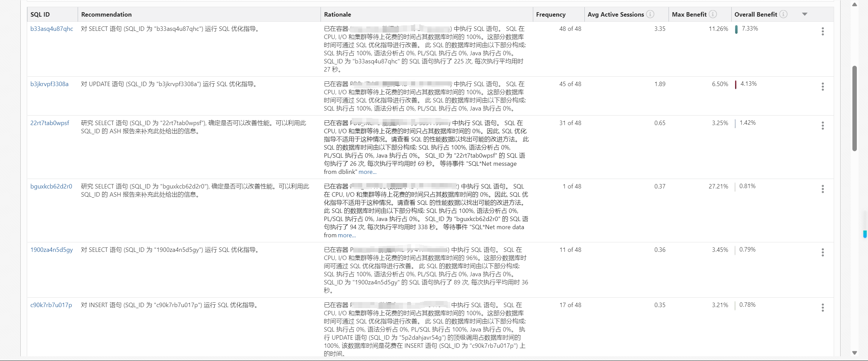Open actions menu for b33asq4u87qhc row

click(823, 32)
